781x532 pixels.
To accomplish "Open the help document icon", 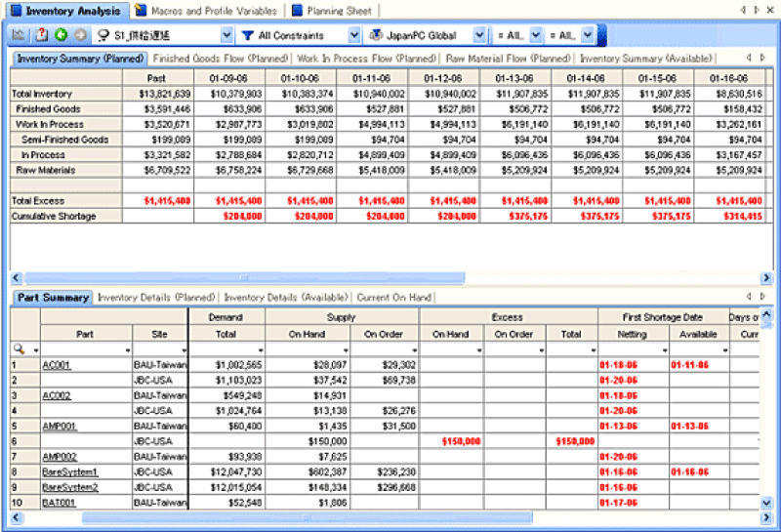I will point(42,35).
